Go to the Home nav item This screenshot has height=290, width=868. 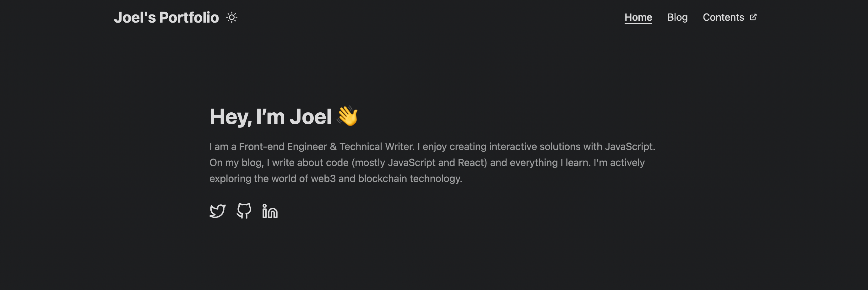click(x=638, y=17)
